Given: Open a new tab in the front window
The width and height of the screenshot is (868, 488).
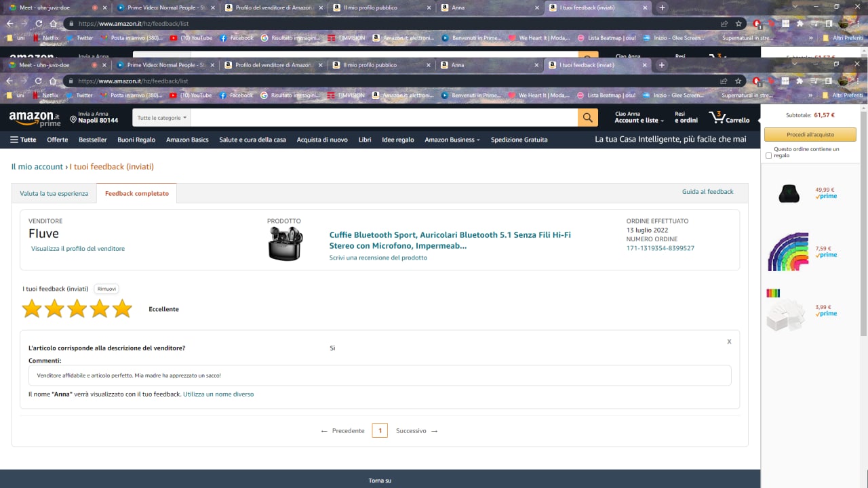Looking at the screenshot, I should pos(662,64).
